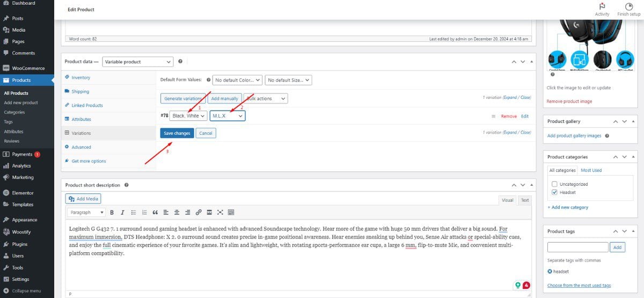Check the Uncategorized category checkbox

(x=554, y=184)
